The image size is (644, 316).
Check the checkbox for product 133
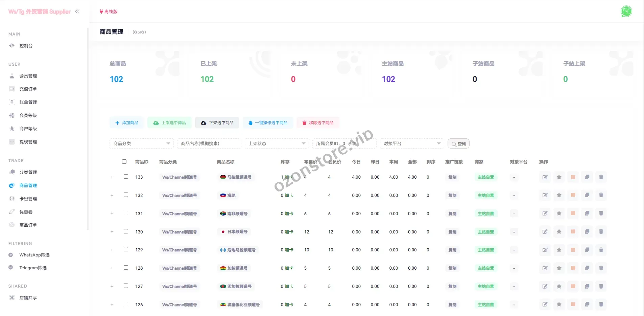tap(126, 177)
